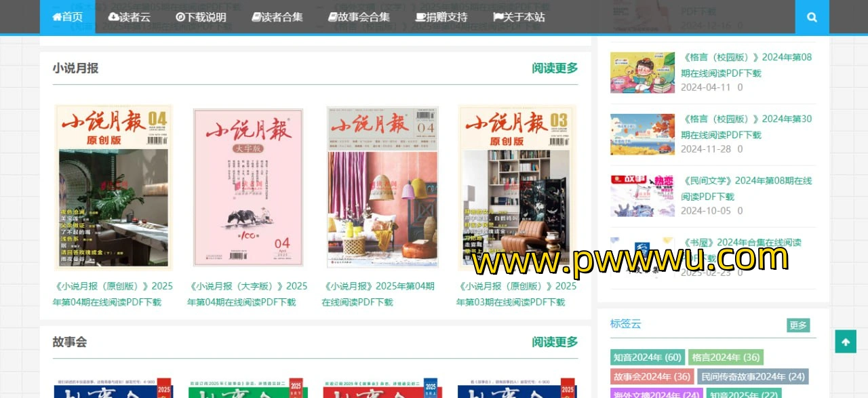The height and width of the screenshot is (398, 868).
Task: Open link 《小说月报》2025年第04期在线阅读PDF下载
Action: point(378,294)
